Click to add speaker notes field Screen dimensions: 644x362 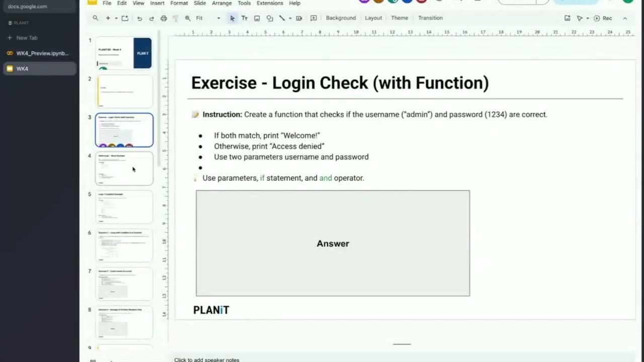coord(207,359)
